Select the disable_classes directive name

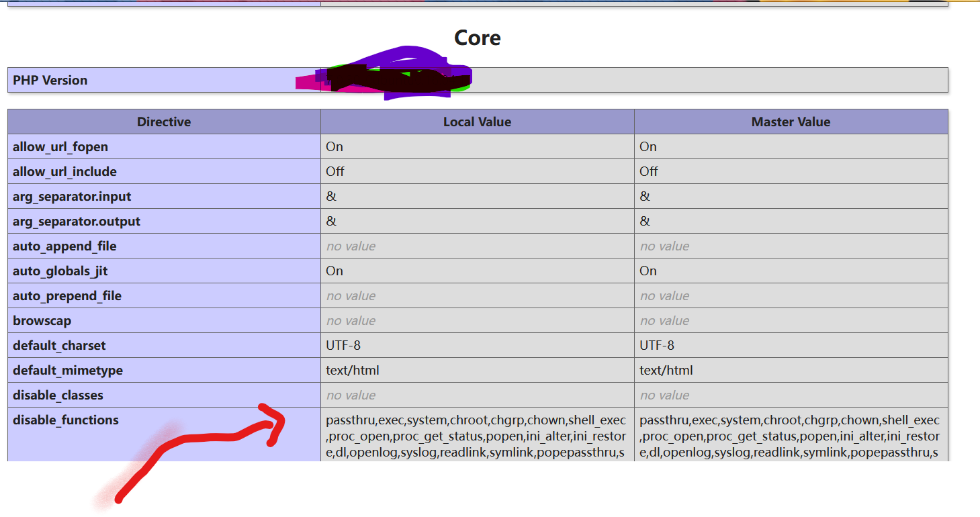coord(58,395)
